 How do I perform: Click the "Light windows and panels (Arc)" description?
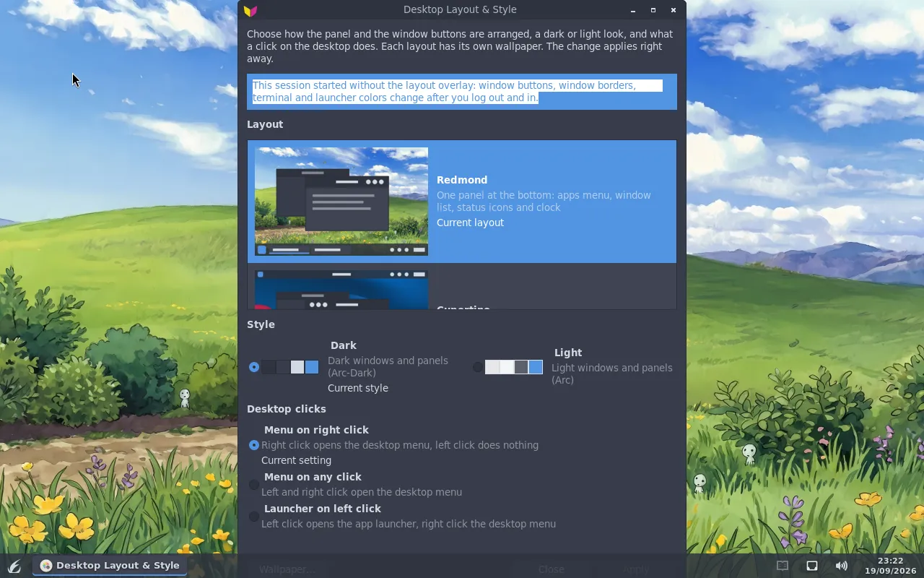[612, 374]
